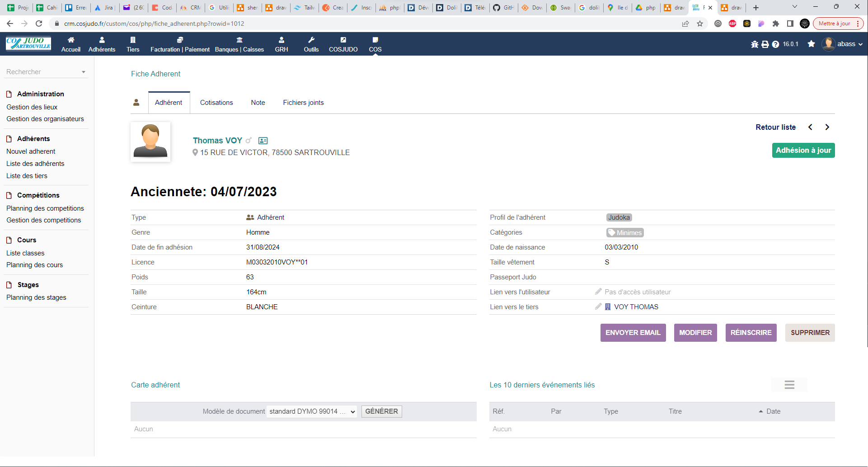Switch to the Cotisations tab
The width and height of the screenshot is (868, 467).
pyautogui.click(x=216, y=103)
